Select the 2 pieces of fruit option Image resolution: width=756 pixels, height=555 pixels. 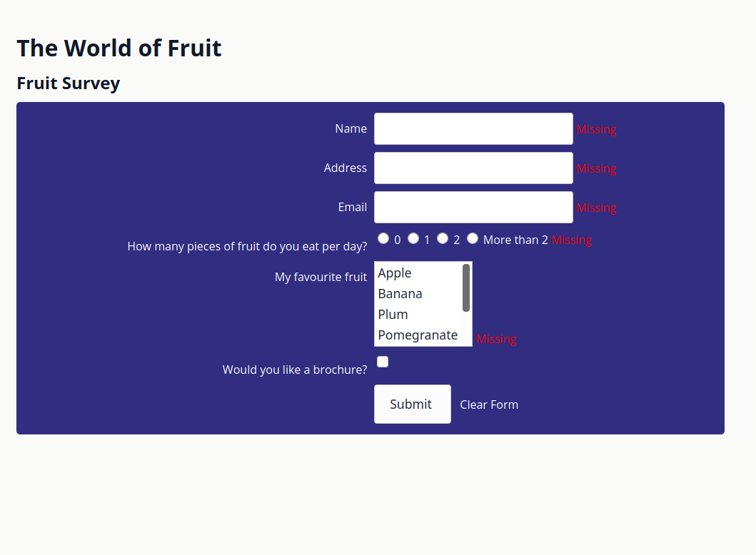(443, 238)
